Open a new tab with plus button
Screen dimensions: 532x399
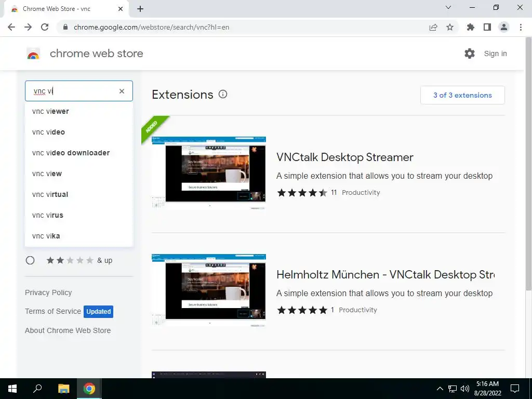click(x=140, y=9)
